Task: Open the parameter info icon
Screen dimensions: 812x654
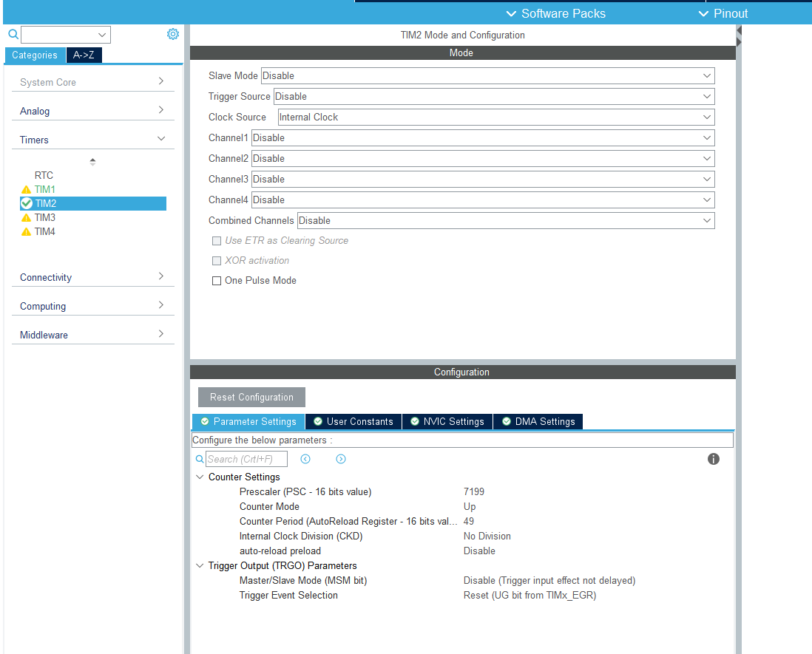Action: [714, 459]
